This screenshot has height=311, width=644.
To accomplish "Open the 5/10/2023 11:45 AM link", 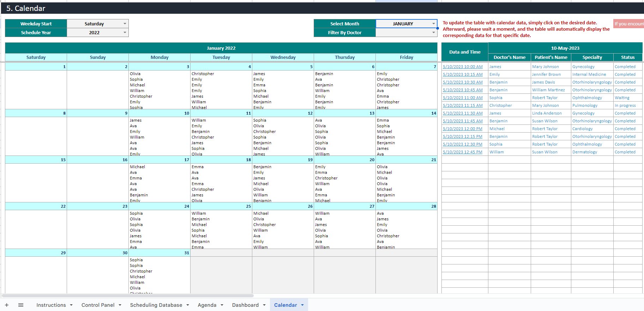I will [x=463, y=121].
